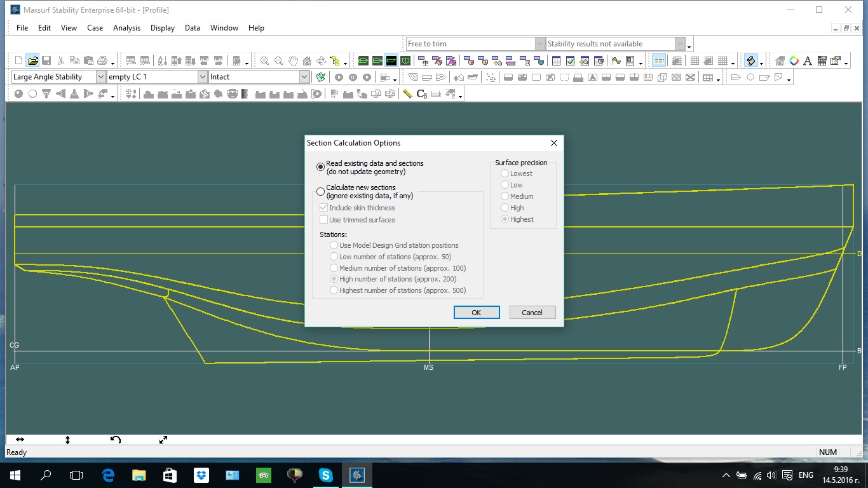Click the Print icon in toolbar

tap(102, 61)
